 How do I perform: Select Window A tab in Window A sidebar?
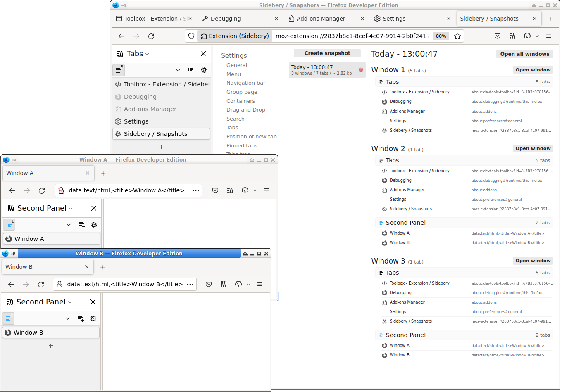[52, 239]
